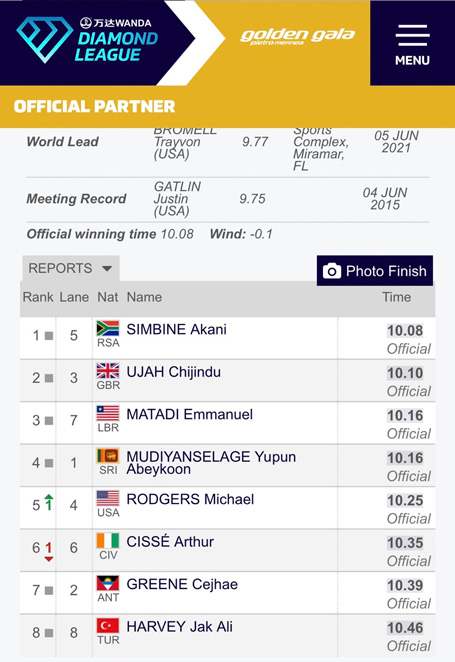Select GREENE Cejhae's name link
The height and width of the screenshot is (662, 455).
coord(182,584)
